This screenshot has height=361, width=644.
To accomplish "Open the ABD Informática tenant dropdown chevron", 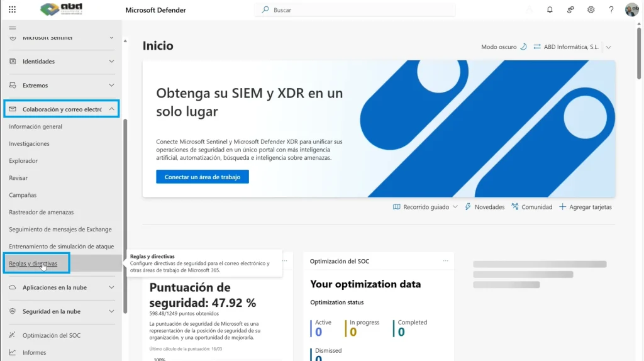I will coord(609,47).
